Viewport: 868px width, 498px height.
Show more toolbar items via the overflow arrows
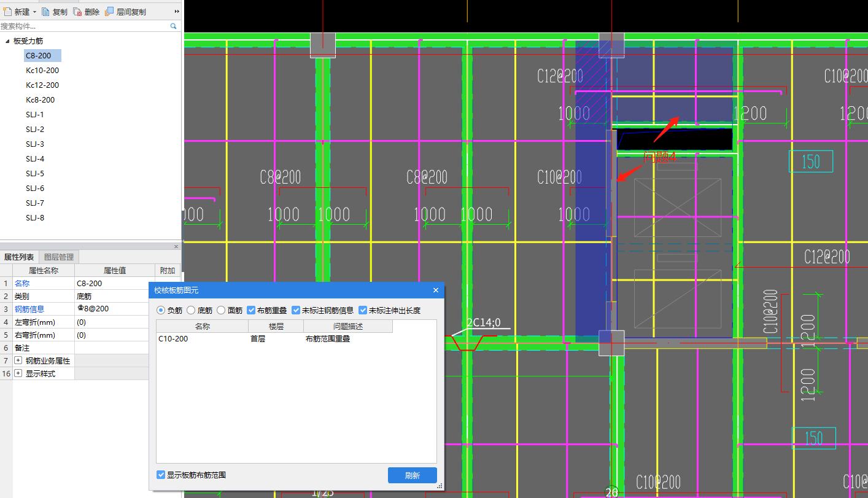click(177, 12)
